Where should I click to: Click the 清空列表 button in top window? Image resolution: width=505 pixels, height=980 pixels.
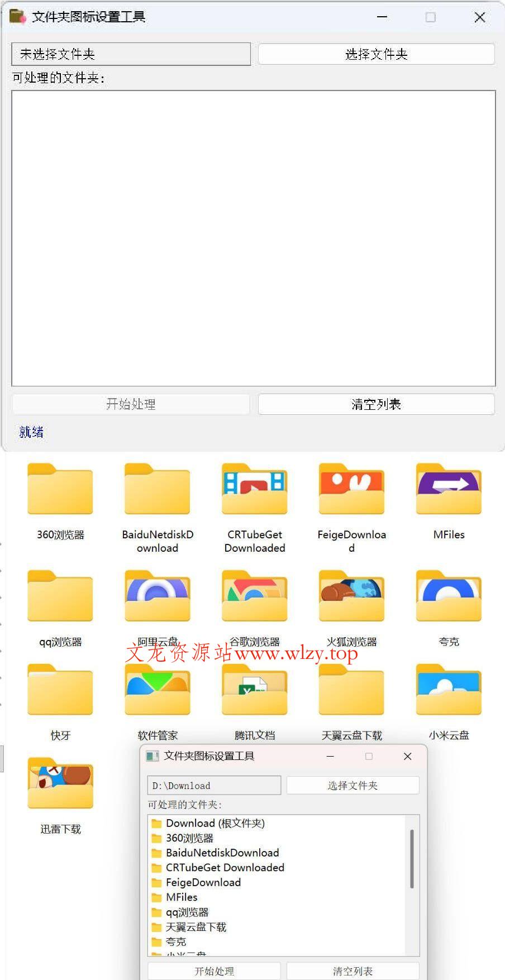376,404
